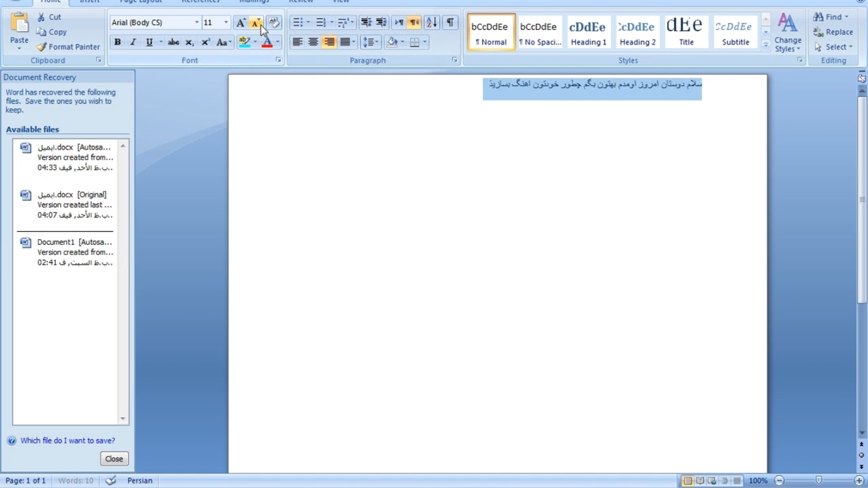Sort text with the A-Z sort icon
This screenshot has width=868, height=488.
(x=432, y=23)
